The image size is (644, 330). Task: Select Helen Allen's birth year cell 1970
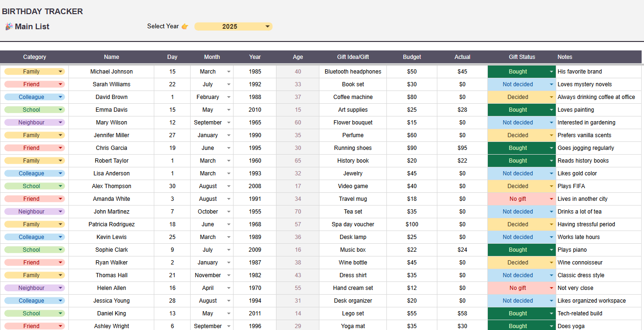(x=255, y=288)
